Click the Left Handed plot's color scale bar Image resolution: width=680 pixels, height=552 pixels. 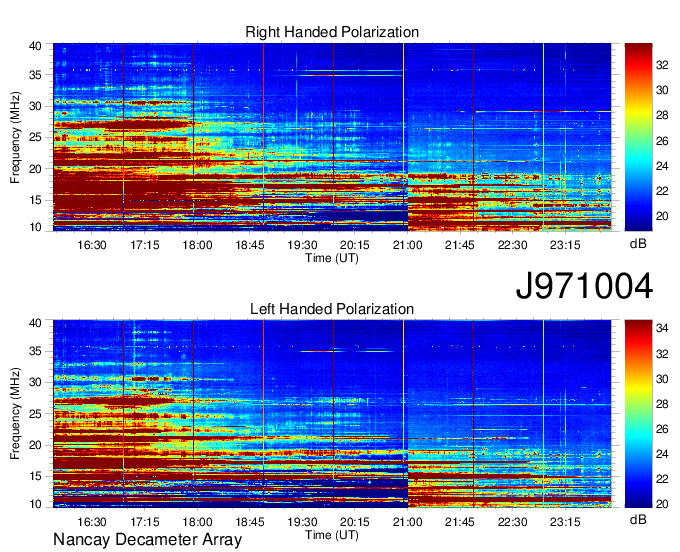point(638,414)
